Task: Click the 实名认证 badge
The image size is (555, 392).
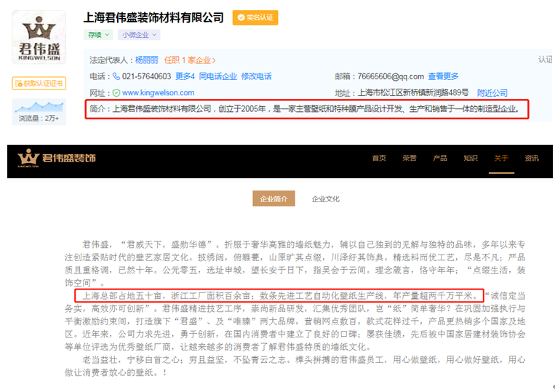Action: point(255,17)
